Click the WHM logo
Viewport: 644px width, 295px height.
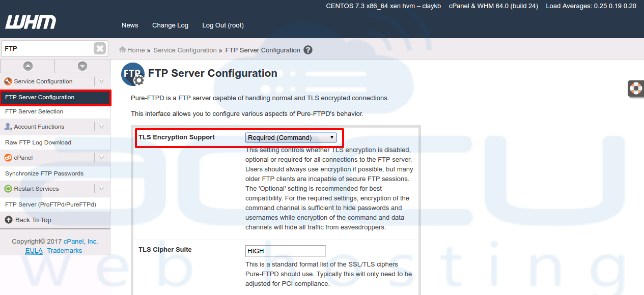tap(31, 22)
